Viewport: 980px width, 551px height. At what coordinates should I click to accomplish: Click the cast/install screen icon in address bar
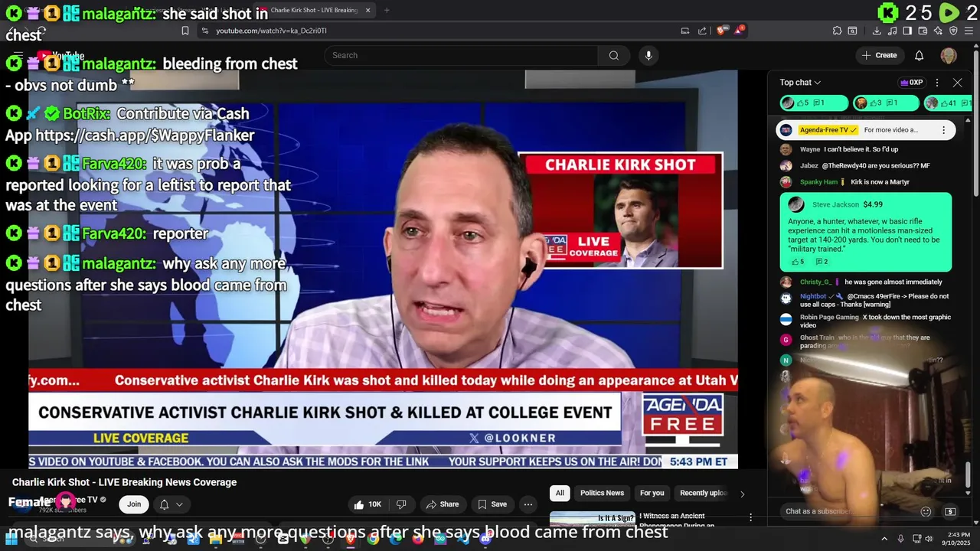point(685,31)
